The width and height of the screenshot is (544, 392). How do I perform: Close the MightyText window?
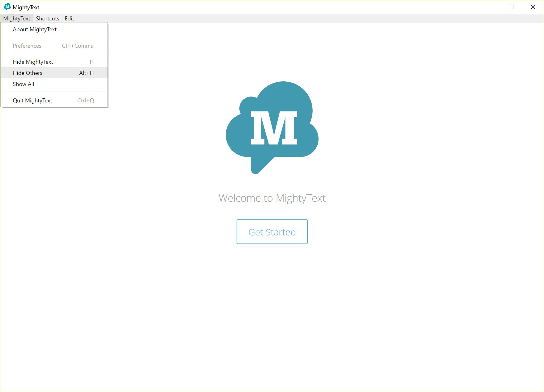tap(533, 7)
